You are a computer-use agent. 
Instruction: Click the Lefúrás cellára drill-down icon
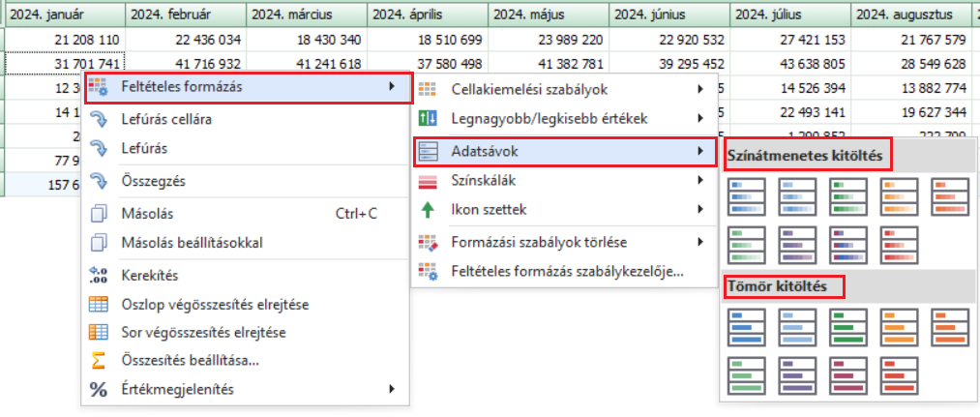tap(99, 119)
